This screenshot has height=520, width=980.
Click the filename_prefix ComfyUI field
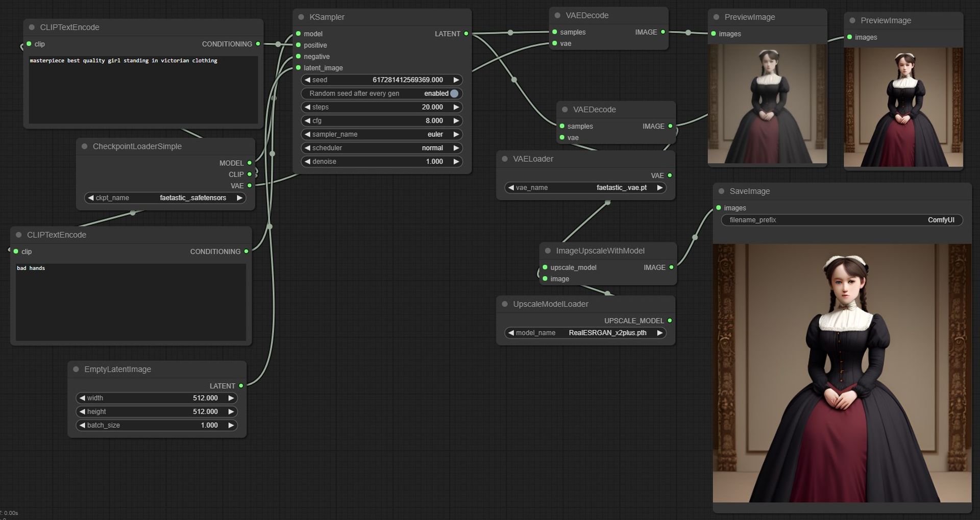click(x=842, y=220)
